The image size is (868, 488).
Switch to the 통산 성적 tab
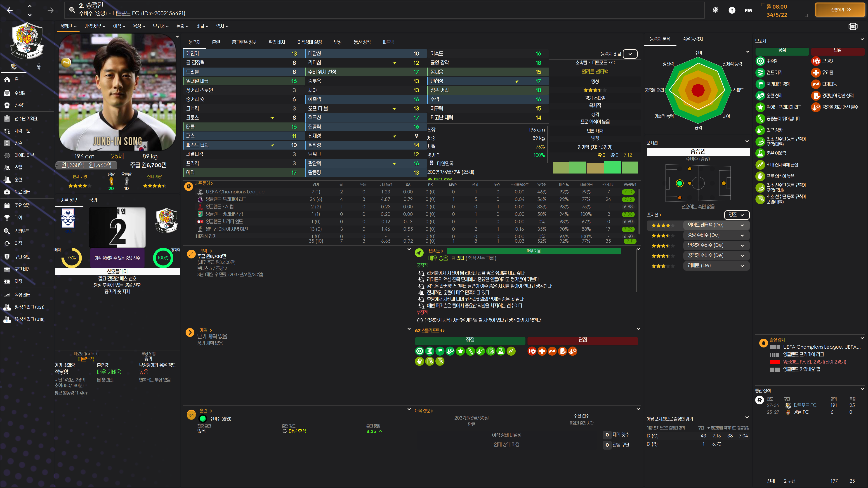(x=362, y=42)
